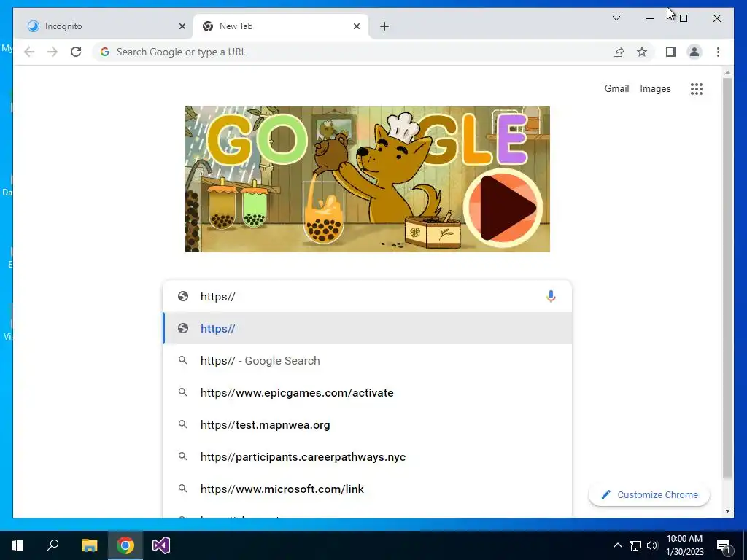Screen dimensions: 747x560
Task: Click the page vertical scrollbar
Action: coord(727,279)
